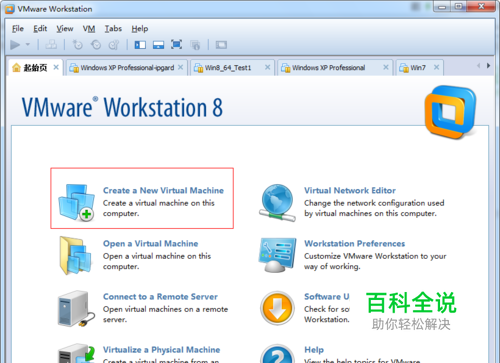
Task: Open the Tabs menu
Action: click(113, 29)
